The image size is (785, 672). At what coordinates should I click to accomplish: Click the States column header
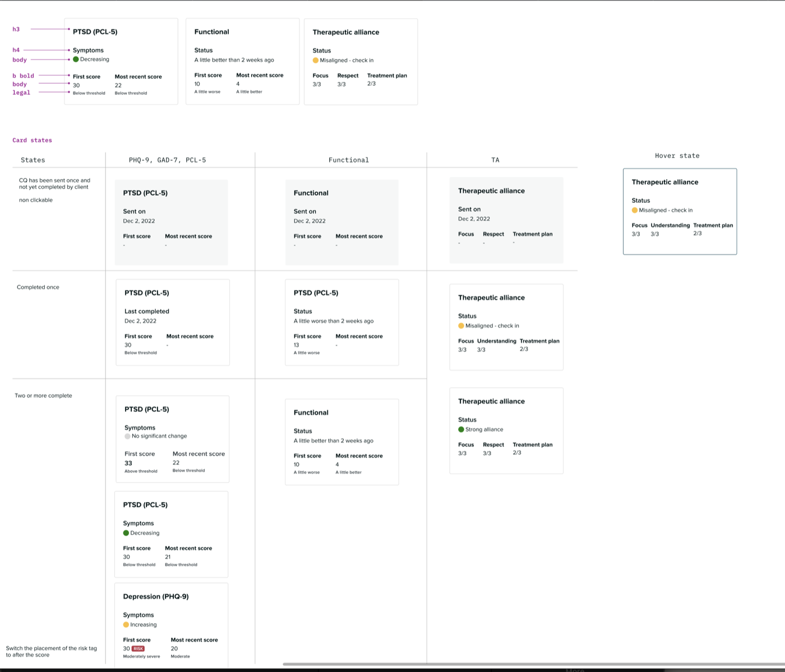(33, 160)
